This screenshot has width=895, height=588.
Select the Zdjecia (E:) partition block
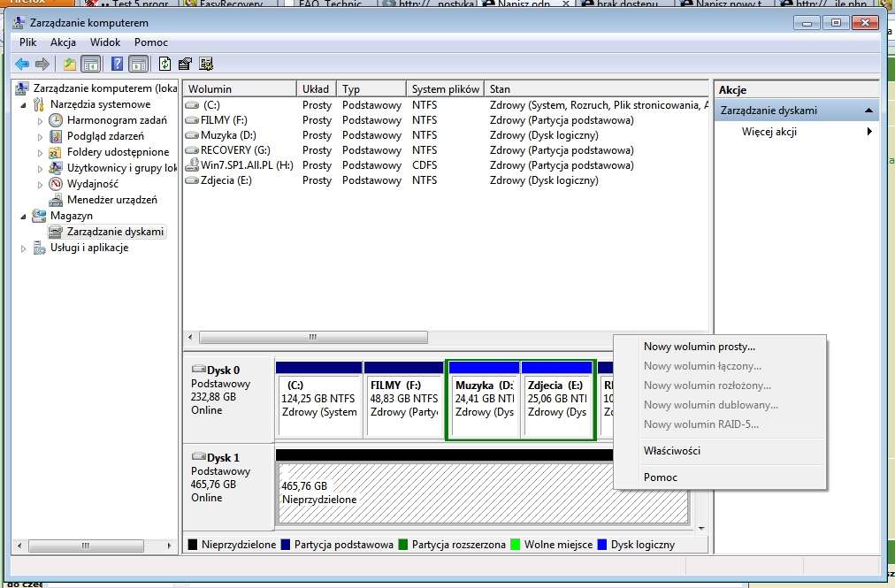pos(557,400)
